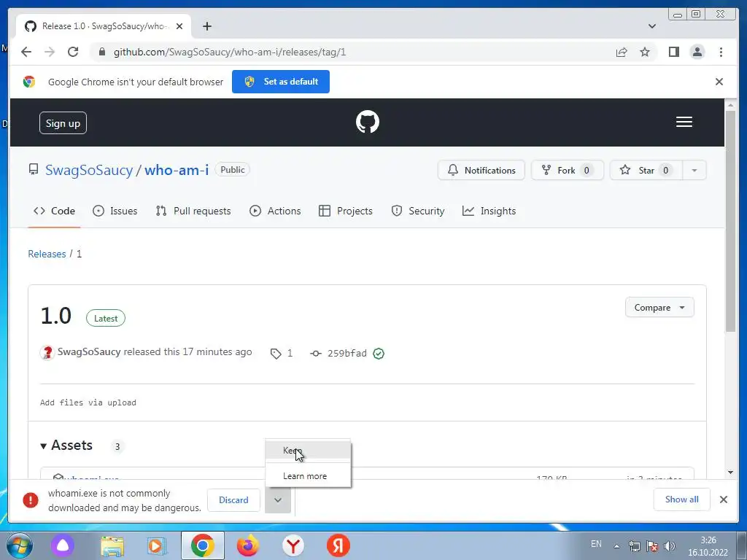Dismiss the default browser infobar
Screen dimensions: 747x560
coord(719,82)
